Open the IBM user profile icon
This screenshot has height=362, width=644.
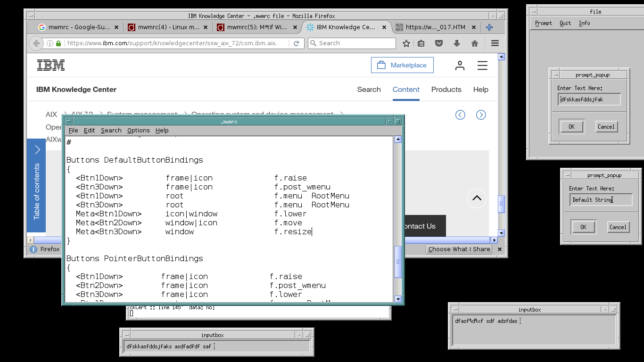460,66
